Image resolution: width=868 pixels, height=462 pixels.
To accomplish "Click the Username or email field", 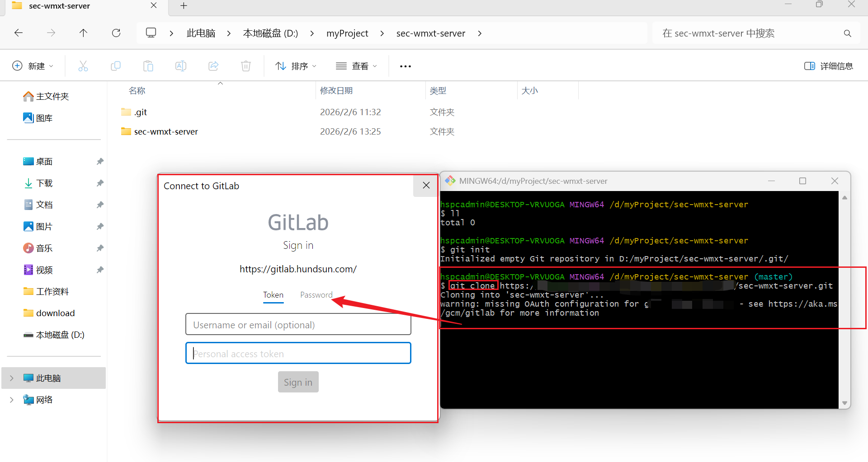I will click(298, 324).
